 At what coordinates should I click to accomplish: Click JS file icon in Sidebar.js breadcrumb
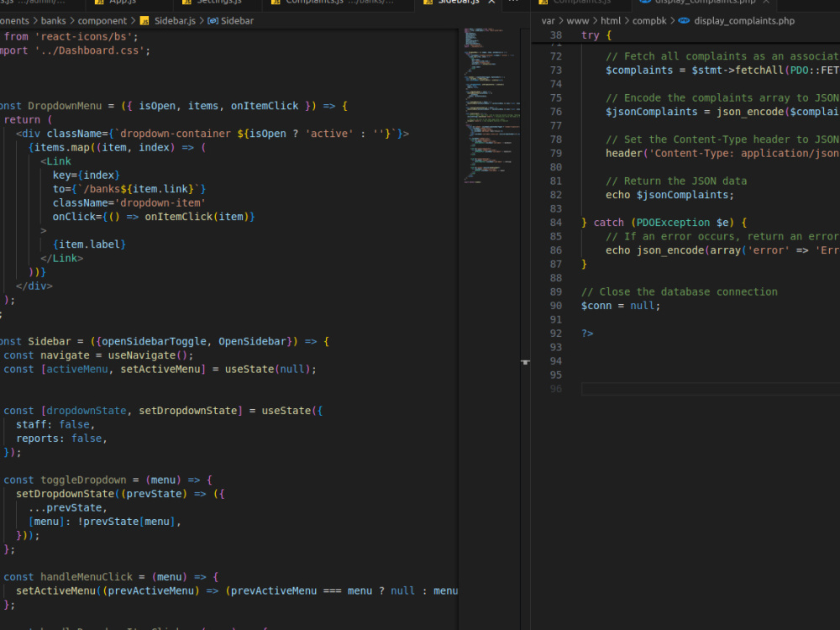(x=144, y=21)
